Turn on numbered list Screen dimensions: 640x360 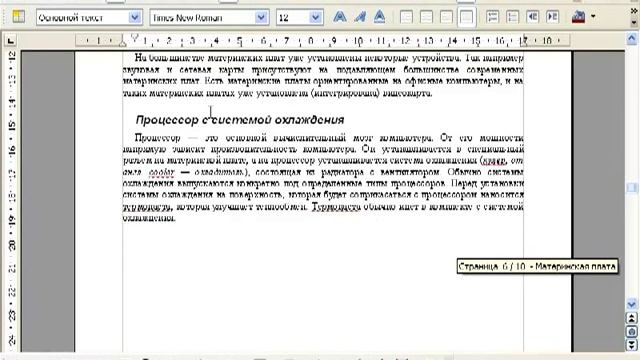(x=493, y=17)
